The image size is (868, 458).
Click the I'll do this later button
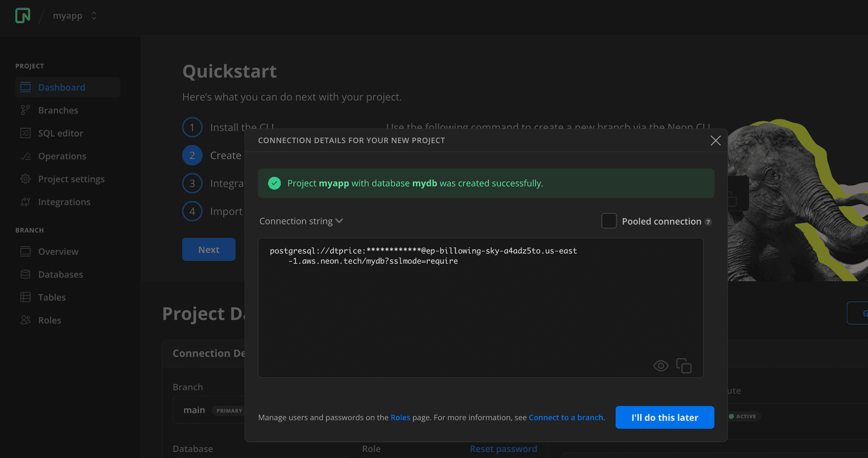(x=664, y=417)
